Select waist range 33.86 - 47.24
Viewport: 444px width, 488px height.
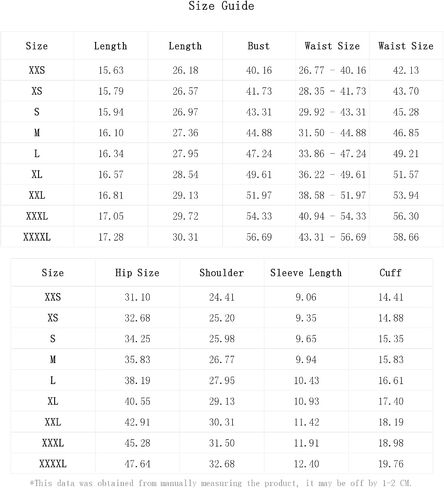coord(332,154)
